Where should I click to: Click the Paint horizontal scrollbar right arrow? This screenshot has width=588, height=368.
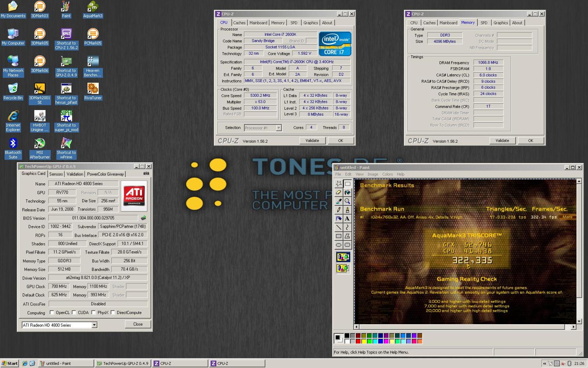(x=573, y=327)
